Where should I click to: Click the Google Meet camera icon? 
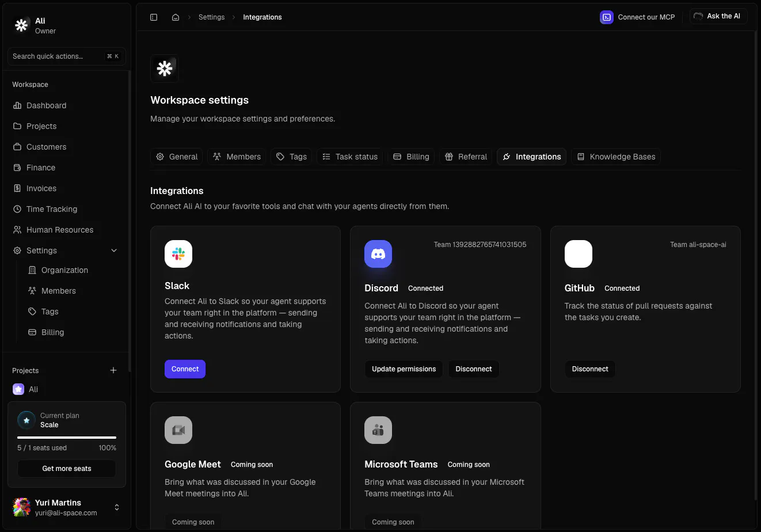tap(178, 430)
